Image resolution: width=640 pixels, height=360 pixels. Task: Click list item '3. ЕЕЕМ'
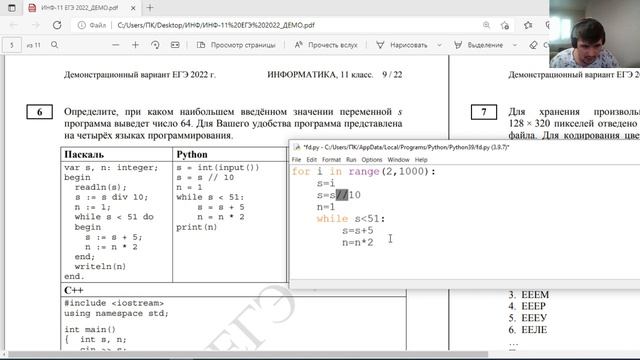click(x=529, y=295)
